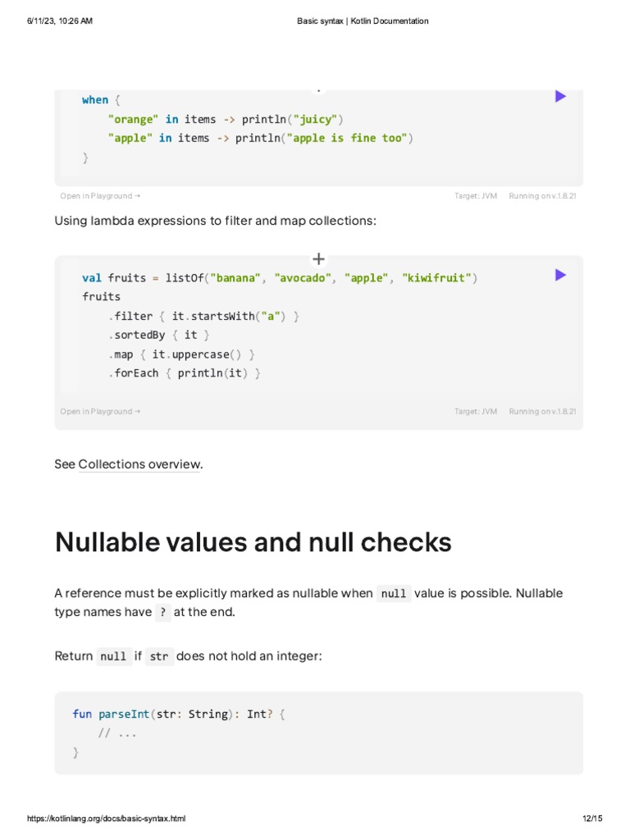Open the fruits example in Playground
Viewport: 630px width, 840px height.
tap(100, 412)
